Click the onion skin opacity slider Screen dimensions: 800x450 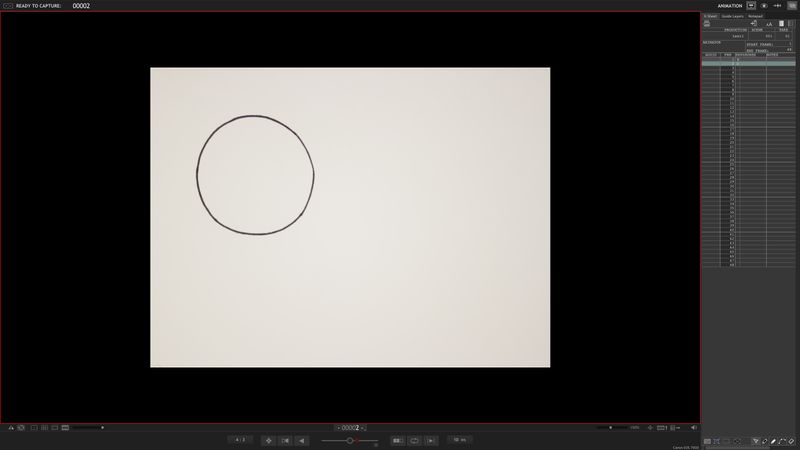350,440
